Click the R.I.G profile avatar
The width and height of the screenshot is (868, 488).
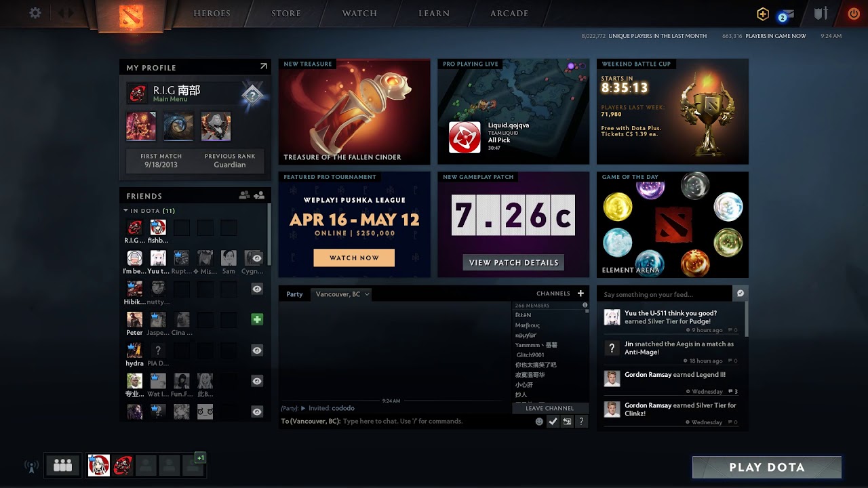(x=138, y=94)
